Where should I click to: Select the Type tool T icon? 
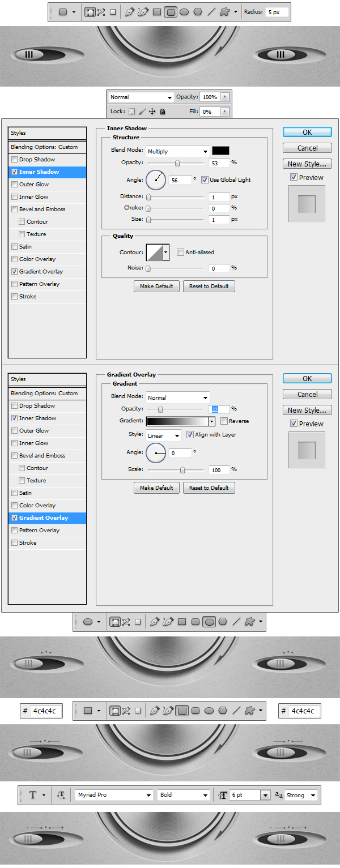pos(33,795)
